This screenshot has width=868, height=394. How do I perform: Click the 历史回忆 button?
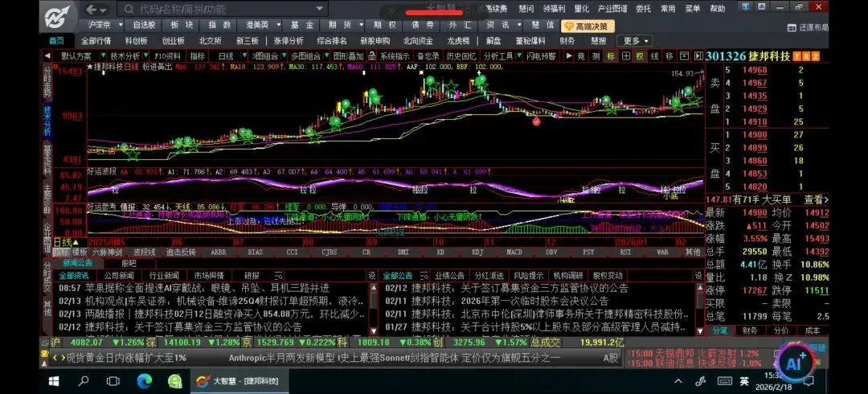461,56
